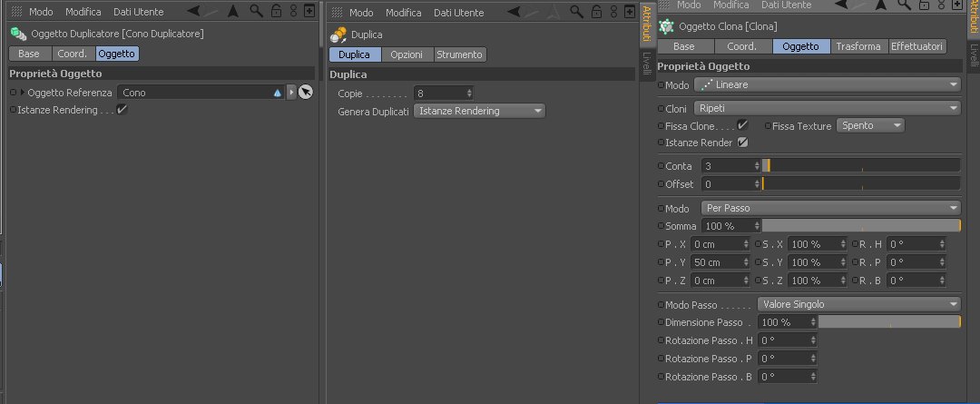Click the Oggetto Clona cloner icon
This screenshot has width=980, height=404.
667,27
